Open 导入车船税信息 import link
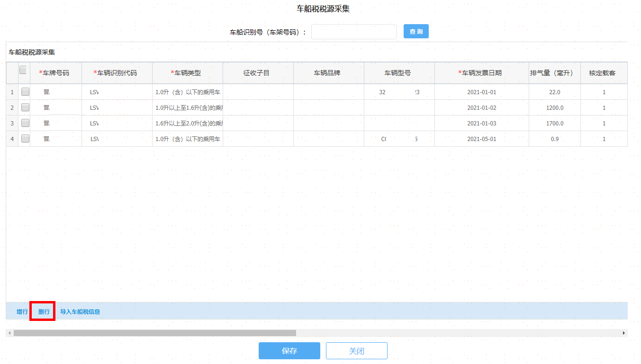The height and width of the screenshot is (364, 641). tap(80, 311)
